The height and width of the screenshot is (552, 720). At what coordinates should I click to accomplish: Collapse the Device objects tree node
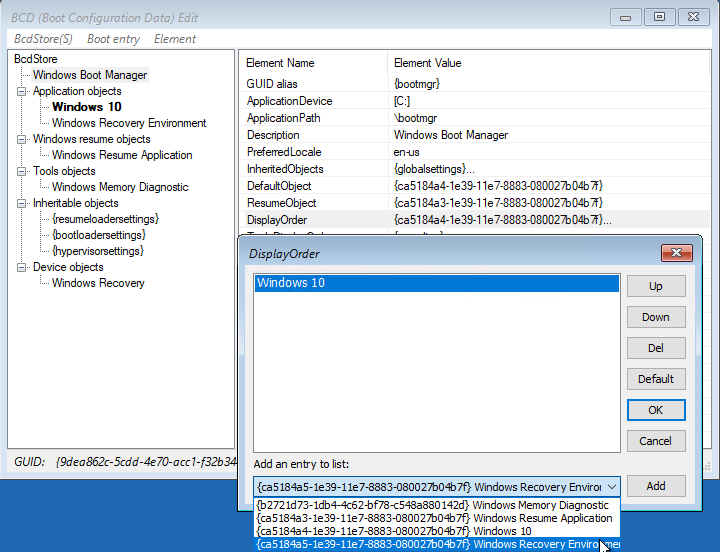click(x=21, y=267)
